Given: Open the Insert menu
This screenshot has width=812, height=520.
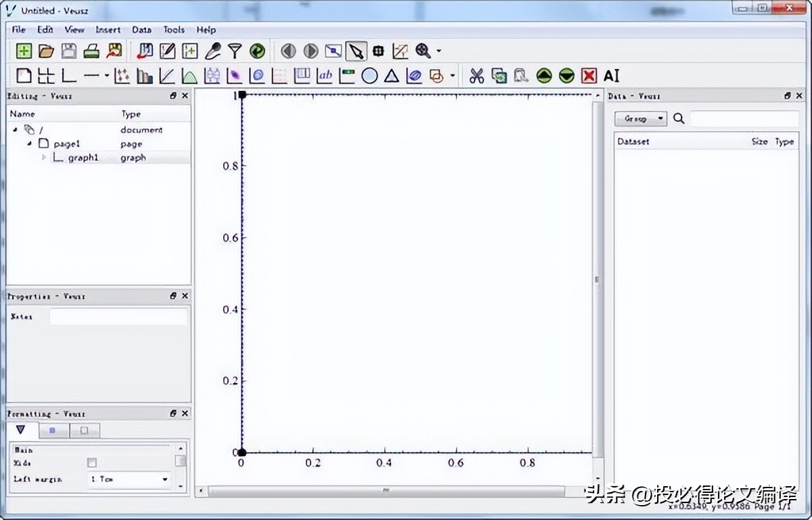Looking at the screenshot, I should click(x=108, y=30).
